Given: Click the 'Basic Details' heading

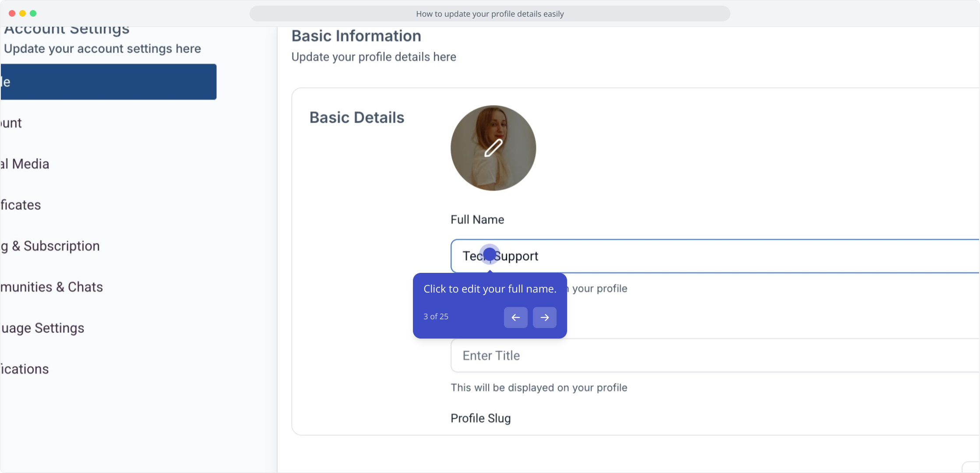Looking at the screenshot, I should pos(357,117).
